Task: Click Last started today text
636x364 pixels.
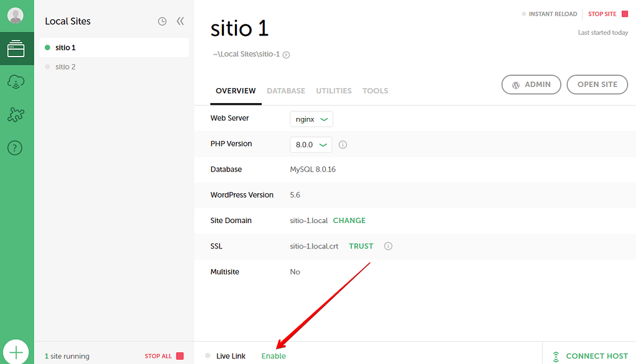Action: [603, 32]
